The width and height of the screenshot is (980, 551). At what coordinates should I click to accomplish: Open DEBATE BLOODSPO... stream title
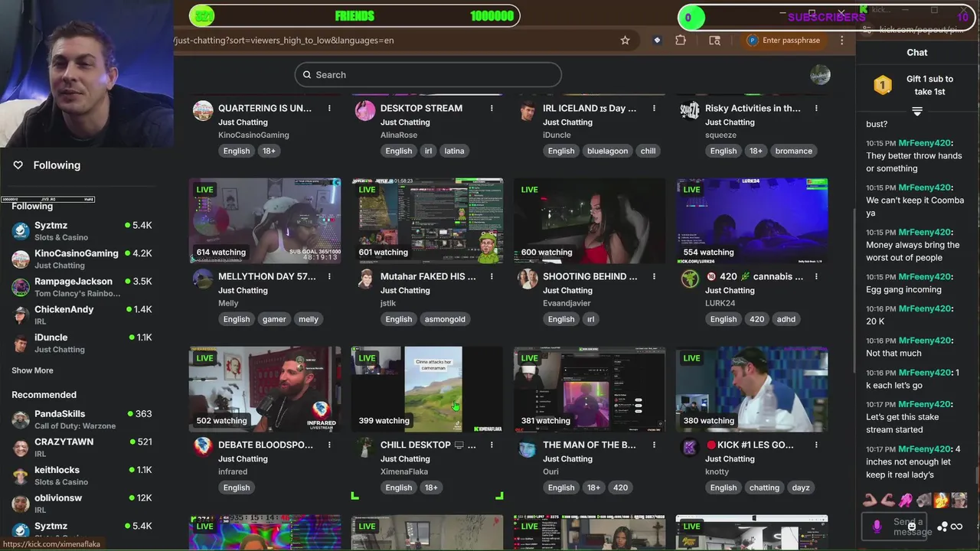coord(266,445)
